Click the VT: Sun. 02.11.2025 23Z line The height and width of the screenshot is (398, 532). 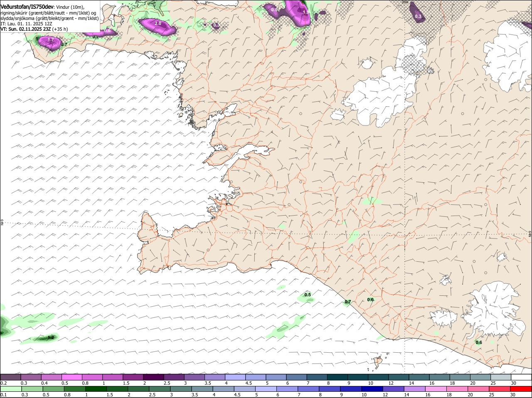tap(25, 29)
